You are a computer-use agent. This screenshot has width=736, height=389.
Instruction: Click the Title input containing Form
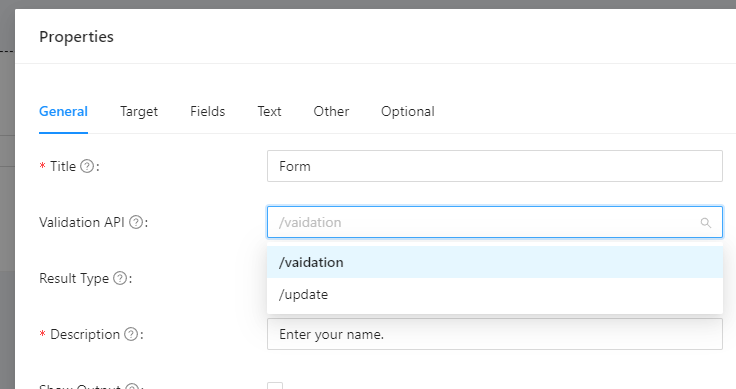tap(495, 166)
